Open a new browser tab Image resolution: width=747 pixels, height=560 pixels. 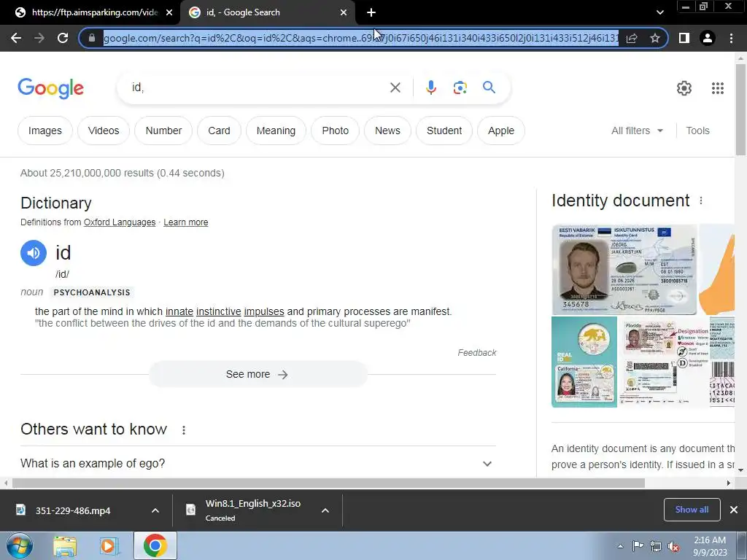[x=371, y=13]
